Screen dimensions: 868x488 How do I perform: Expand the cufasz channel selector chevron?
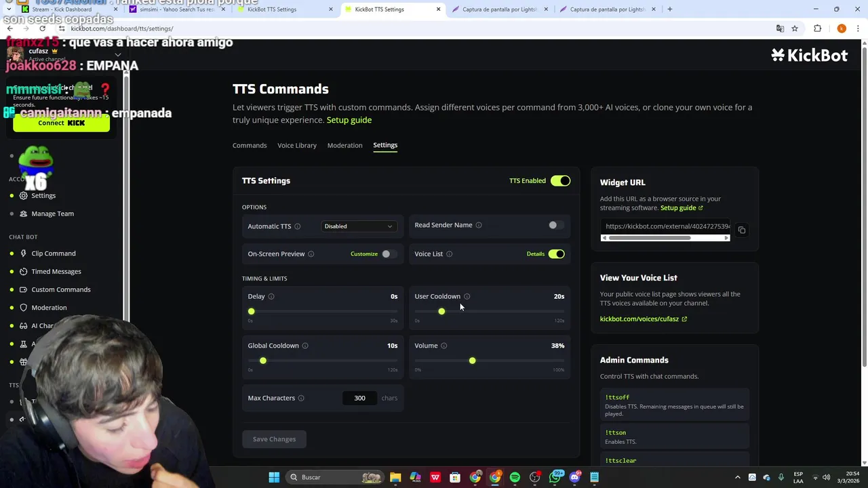[x=118, y=55]
